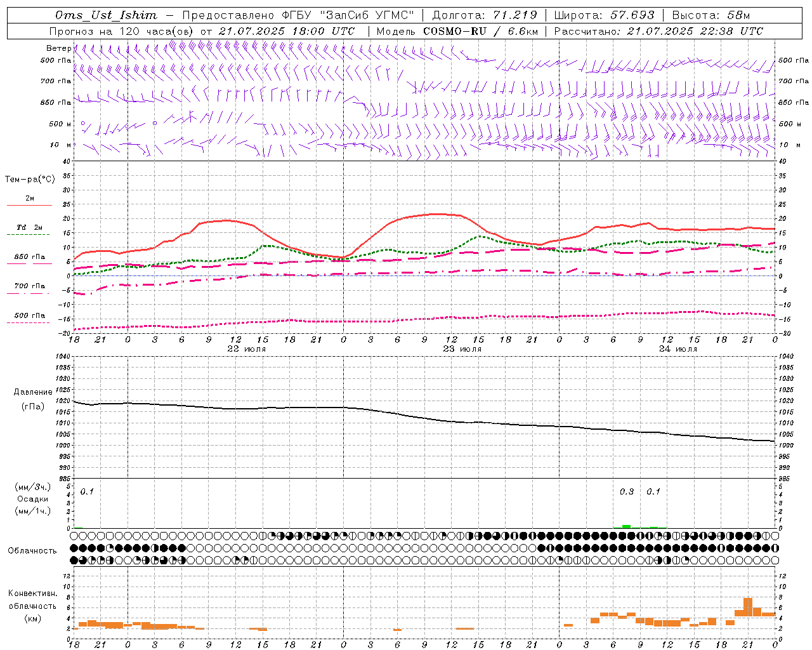Click the Давление pressure label
The image size is (812, 650).
(x=33, y=392)
